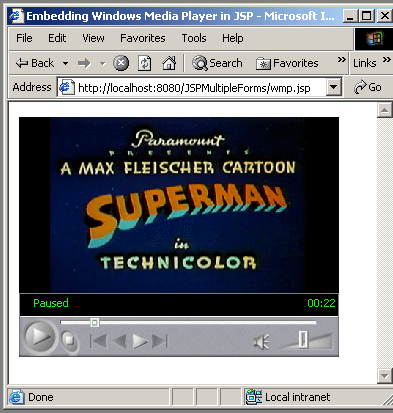Expand hidden toolbar buttons chevron before Links

pos(341,60)
